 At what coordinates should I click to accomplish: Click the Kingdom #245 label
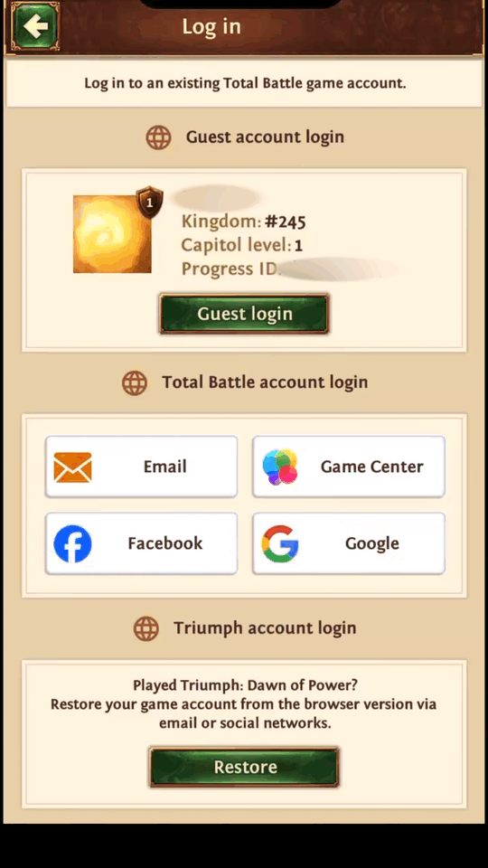pyautogui.click(x=243, y=222)
